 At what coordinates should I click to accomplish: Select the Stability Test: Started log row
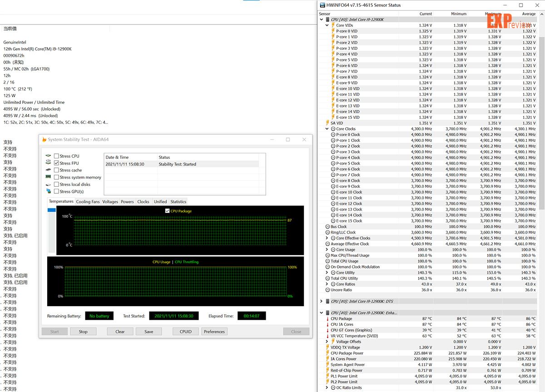pyautogui.click(x=182, y=164)
